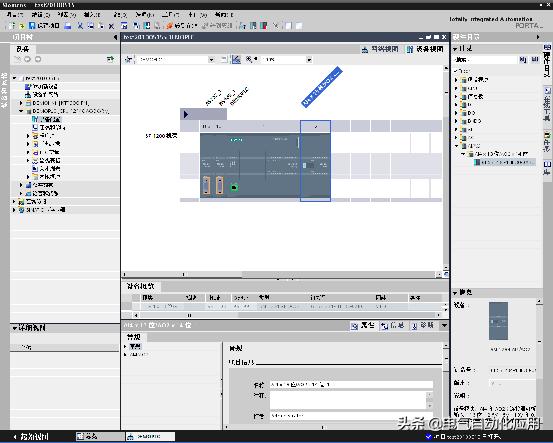Select the PLC module image in rack
This screenshot has width=553, height=443.
pyautogui.click(x=250, y=165)
